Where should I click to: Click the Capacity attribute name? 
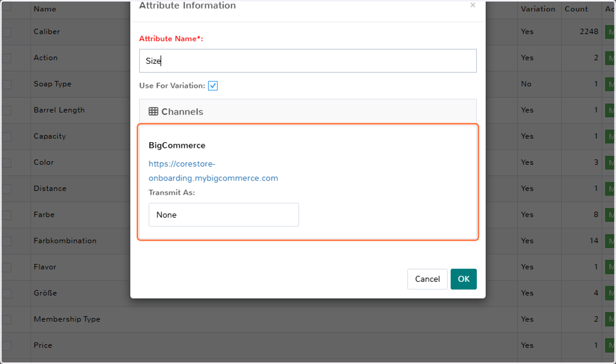click(50, 137)
